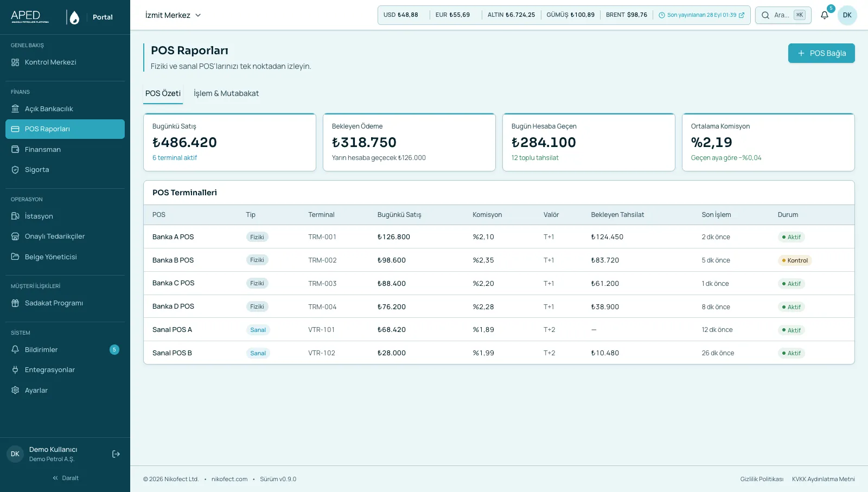
Task: Click the Fiziki tag on Banka C POS
Action: [257, 283]
